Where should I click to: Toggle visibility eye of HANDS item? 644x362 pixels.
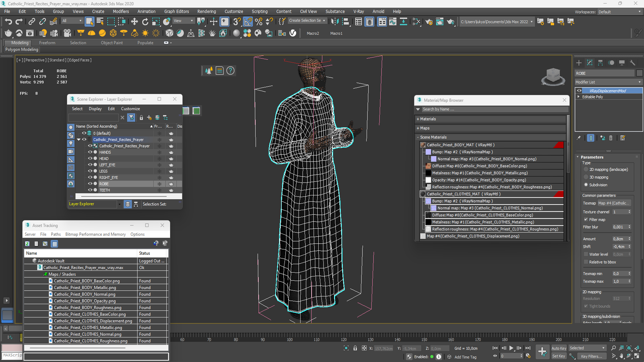tap(90, 152)
